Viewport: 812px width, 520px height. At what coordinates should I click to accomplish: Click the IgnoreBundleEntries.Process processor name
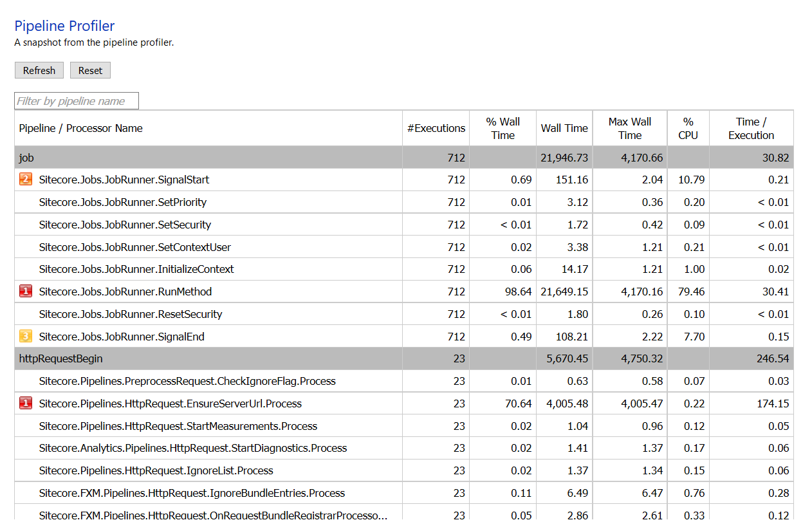[192, 493]
